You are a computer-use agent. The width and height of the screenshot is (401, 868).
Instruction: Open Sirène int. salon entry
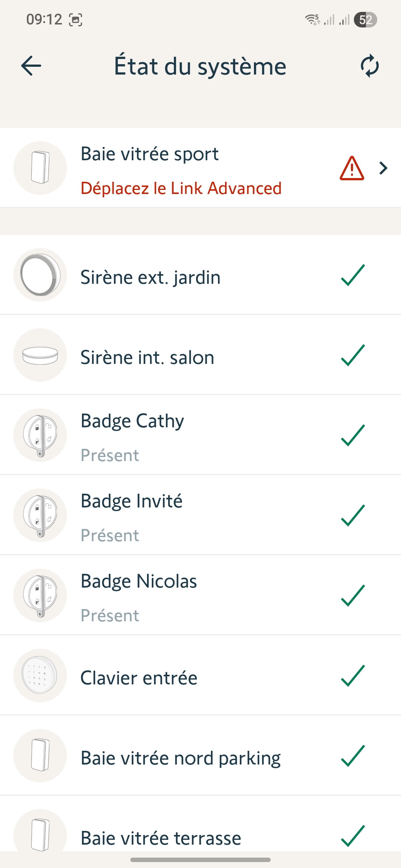point(147,358)
